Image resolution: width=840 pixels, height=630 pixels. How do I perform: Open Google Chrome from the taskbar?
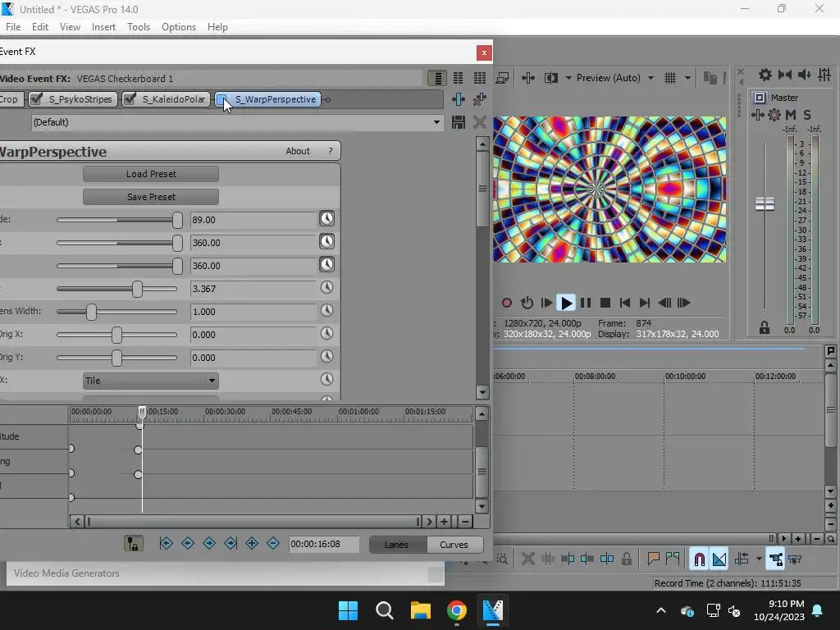[456, 610]
